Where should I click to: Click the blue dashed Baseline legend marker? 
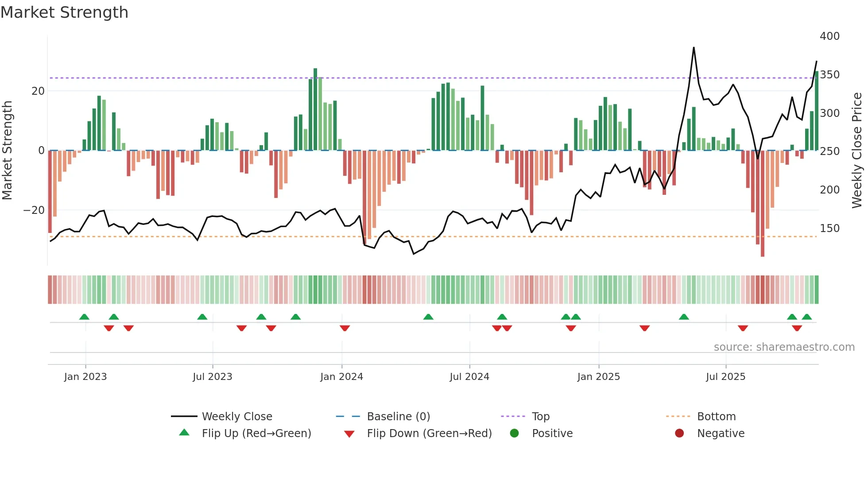348,416
